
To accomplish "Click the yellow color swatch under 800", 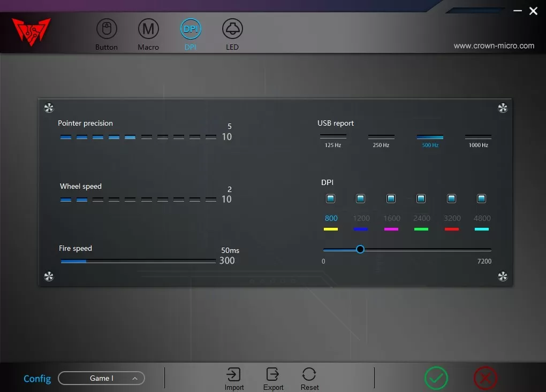I will click(x=331, y=229).
